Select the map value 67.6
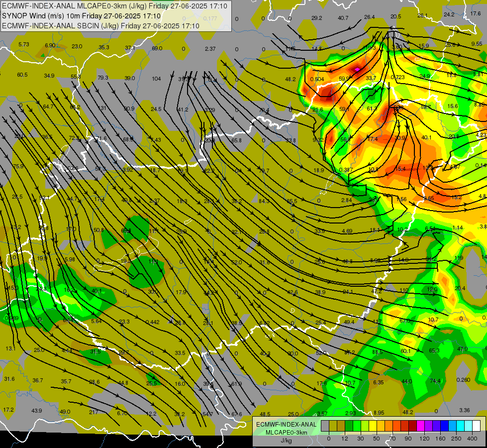This screenshot has width=487, height=448. [237, 414]
